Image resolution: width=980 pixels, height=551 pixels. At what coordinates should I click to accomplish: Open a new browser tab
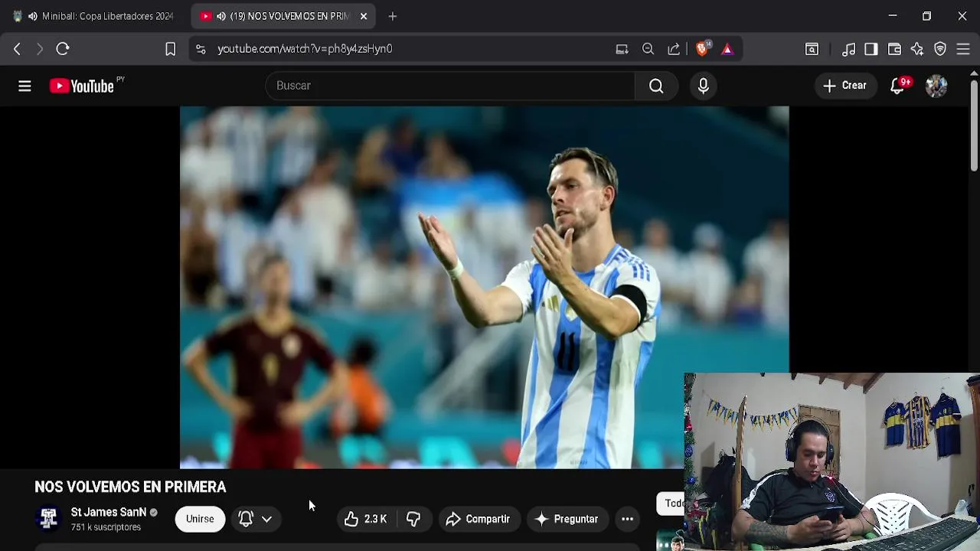[392, 16]
